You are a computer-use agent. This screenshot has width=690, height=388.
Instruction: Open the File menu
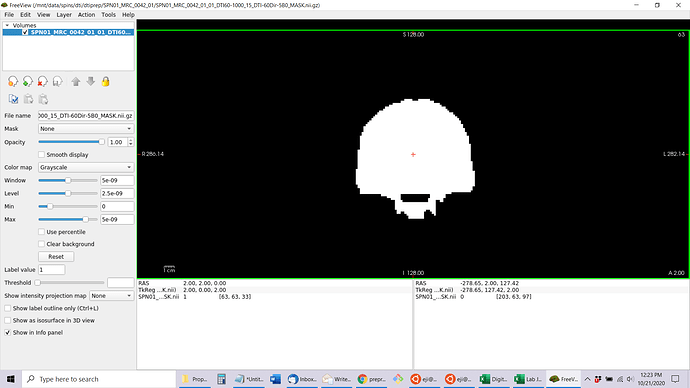click(9, 15)
